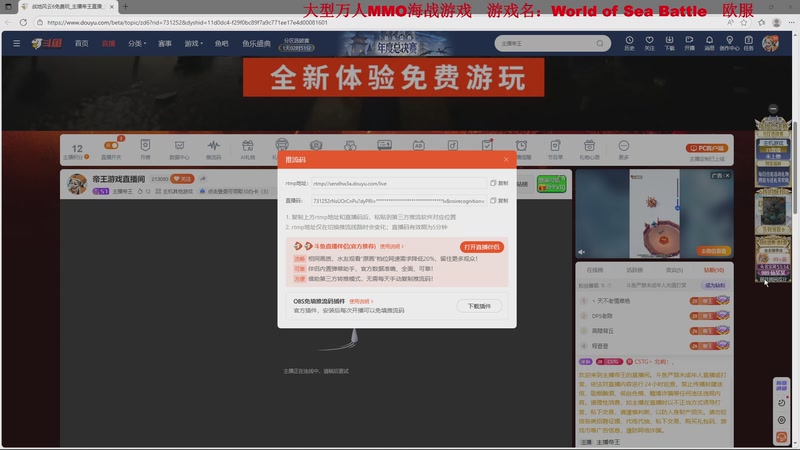Open 使用说明 link for OBS plugin

(361, 302)
